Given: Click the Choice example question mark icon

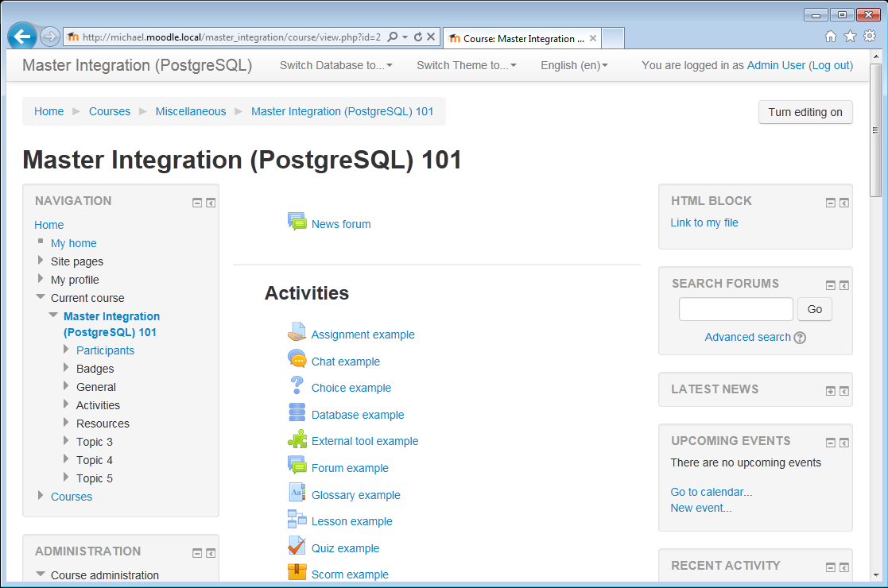Looking at the screenshot, I should click(297, 385).
